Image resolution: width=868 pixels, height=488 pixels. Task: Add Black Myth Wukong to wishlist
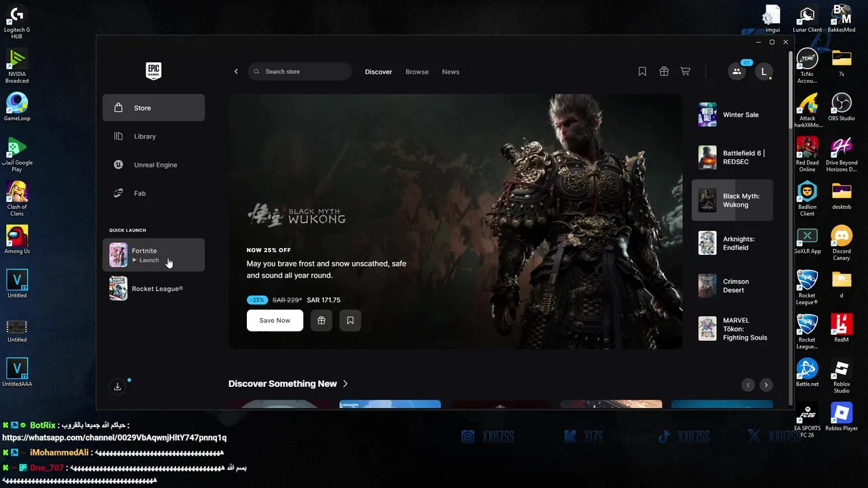pos(350,321)
